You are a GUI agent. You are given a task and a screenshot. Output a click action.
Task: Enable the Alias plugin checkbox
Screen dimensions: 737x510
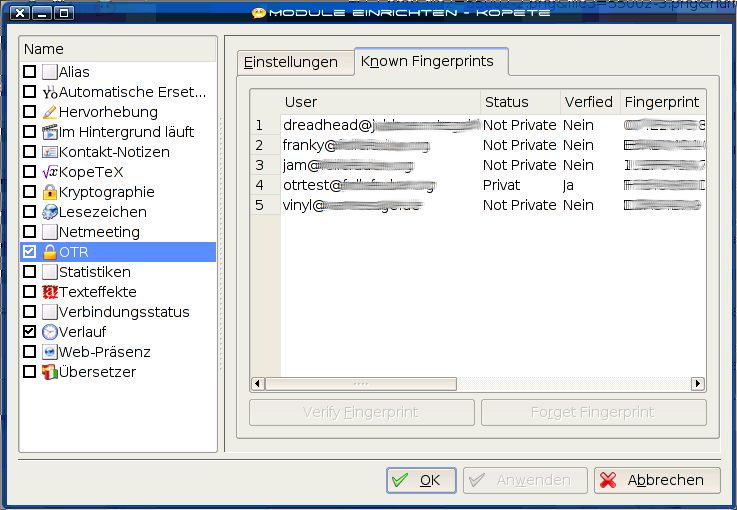pos(30,72)
